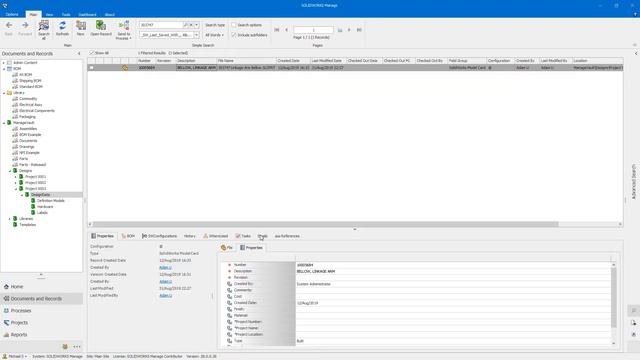Open the All Words search type dropdown
This screenshot has width=640, height=360.
pyautogui.click(x=215, y=35)
